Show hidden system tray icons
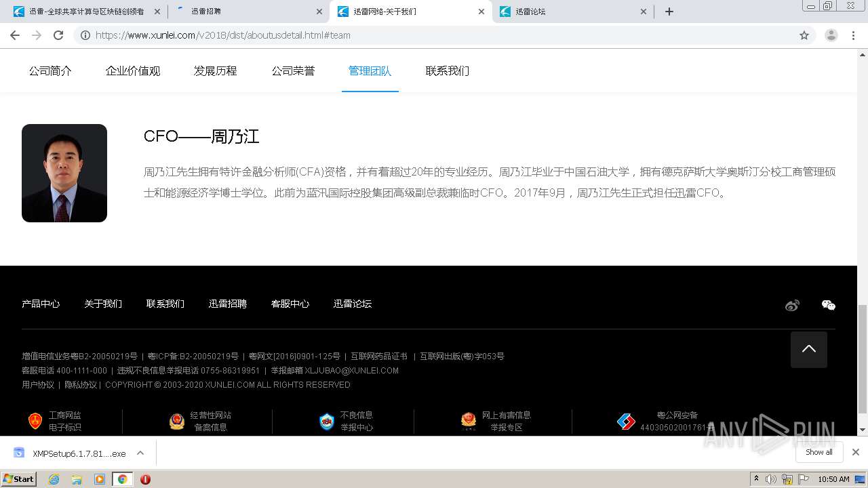Viewport: 868px width, 488px height. coord(756,479)
